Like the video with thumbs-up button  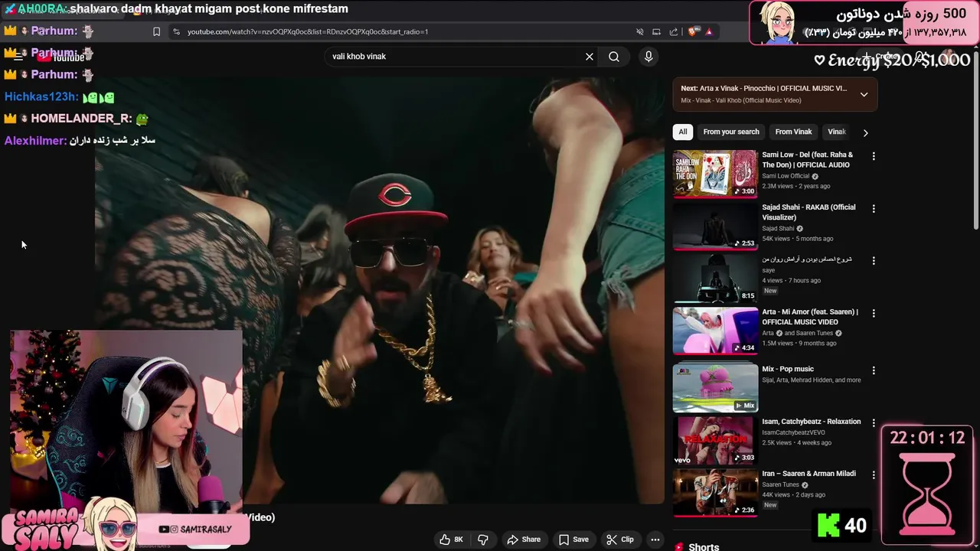coord(451,540)
